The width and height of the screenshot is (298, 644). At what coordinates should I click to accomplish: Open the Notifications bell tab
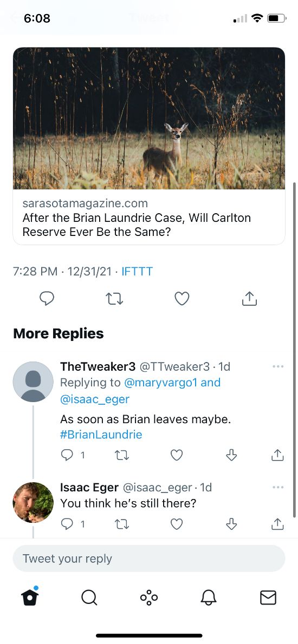[x=209, y=597]
